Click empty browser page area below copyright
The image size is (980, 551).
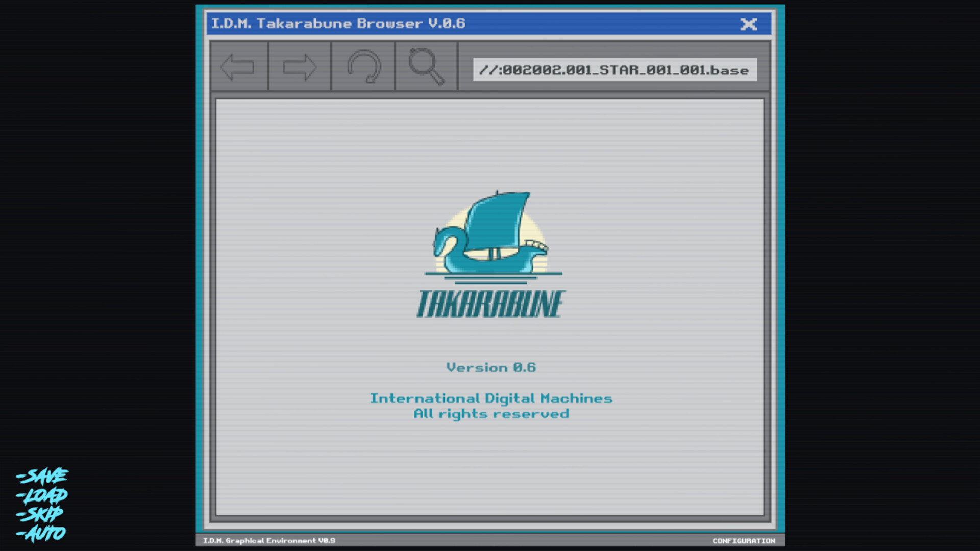[x=490, y=469]
